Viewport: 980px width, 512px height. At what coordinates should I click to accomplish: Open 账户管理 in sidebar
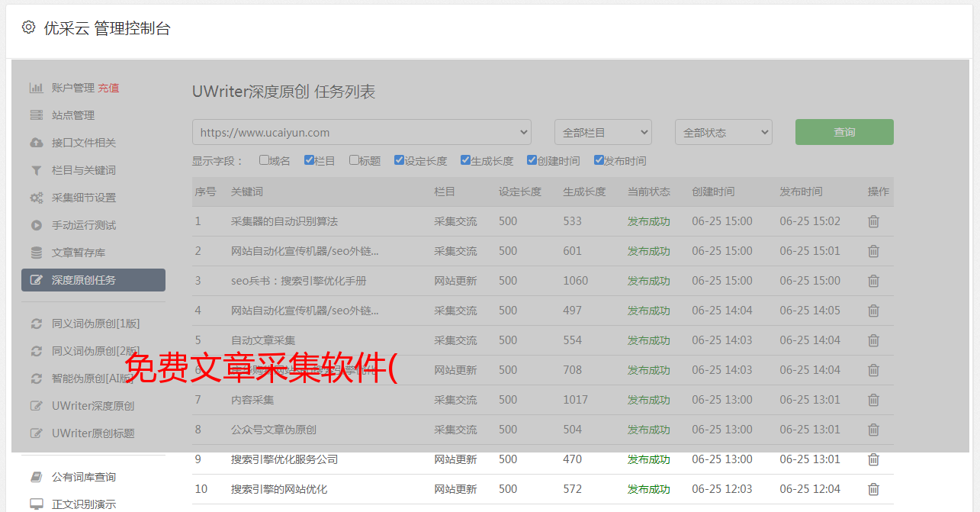[73, 88]
